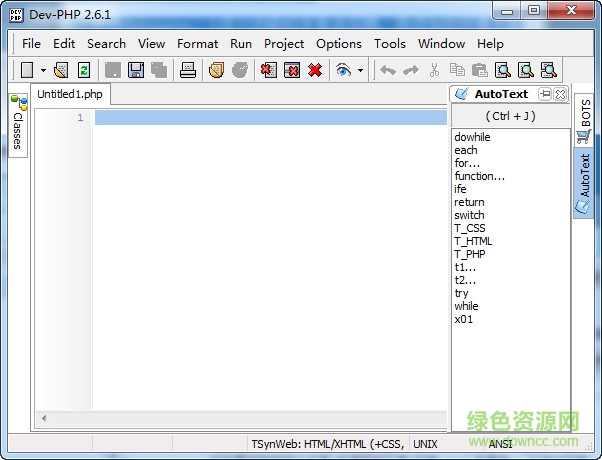The image size is (602, 460).
Task: Click the large red X close all icon
Action: pos(315,70)
